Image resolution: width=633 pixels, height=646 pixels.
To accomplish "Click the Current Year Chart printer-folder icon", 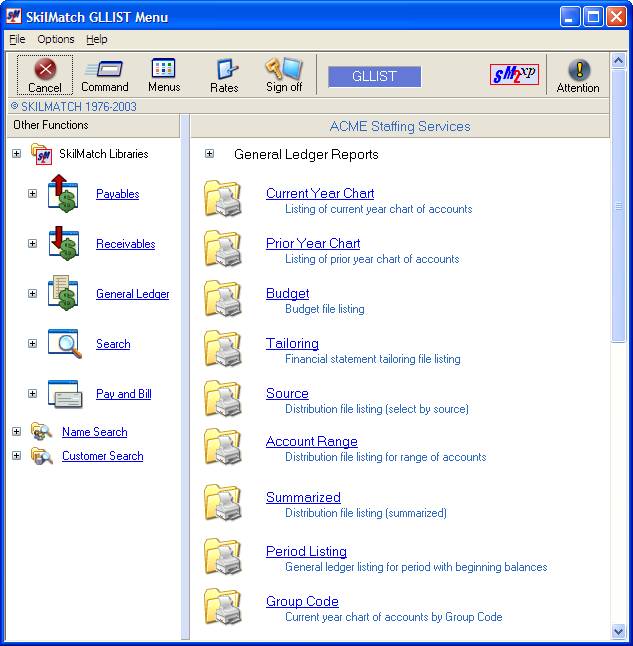I will [x=223, y=199].
